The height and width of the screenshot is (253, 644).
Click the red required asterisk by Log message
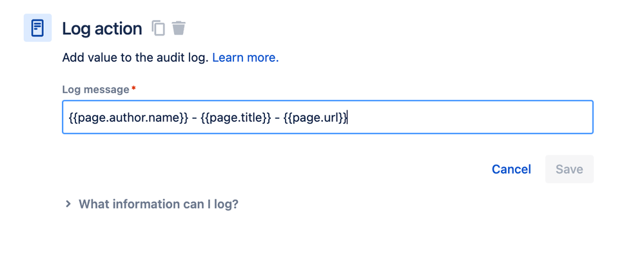(x=133, y=88)
